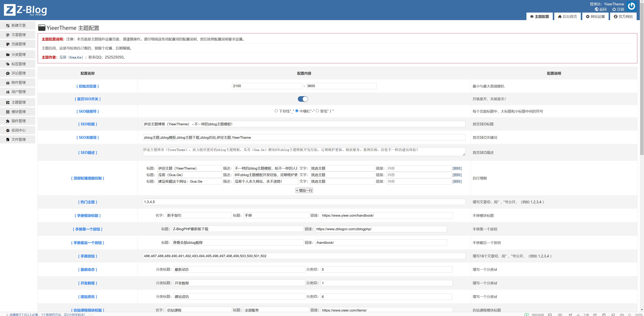The image size is (644, 316).
Task: Click the + 增加一行 button
Action: click(304, 190)
